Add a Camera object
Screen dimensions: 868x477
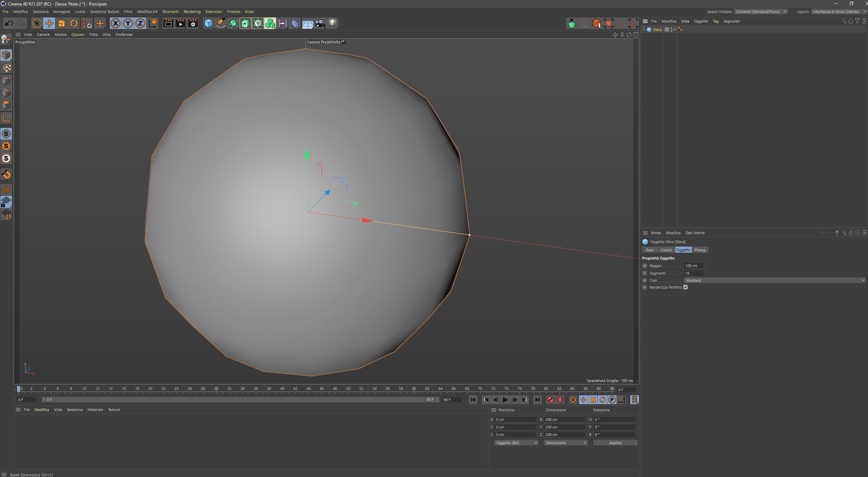tap(320, 23)
